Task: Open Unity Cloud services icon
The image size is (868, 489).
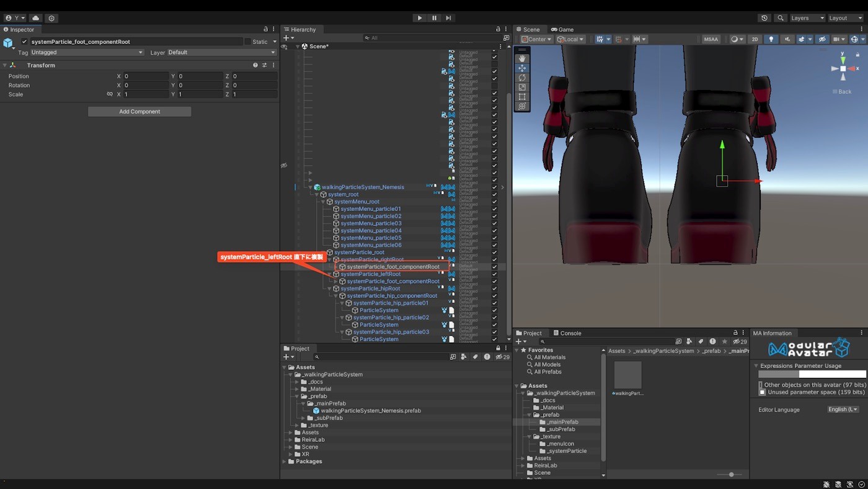Action: pos(35,18)
